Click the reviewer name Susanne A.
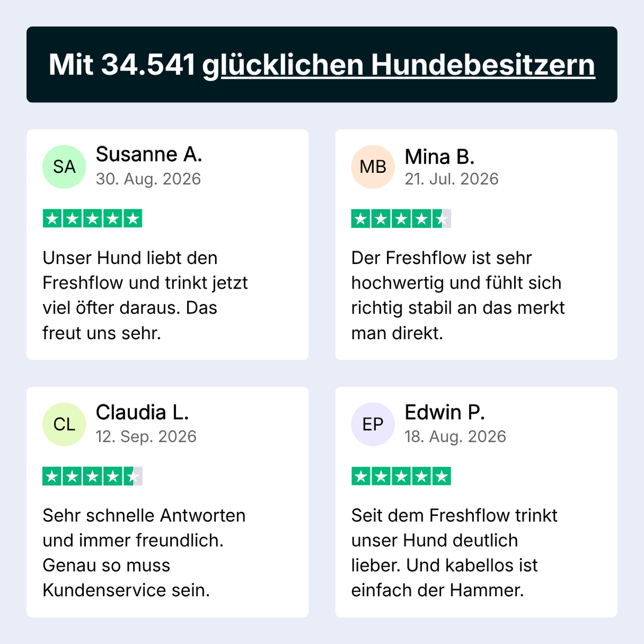 149,155
